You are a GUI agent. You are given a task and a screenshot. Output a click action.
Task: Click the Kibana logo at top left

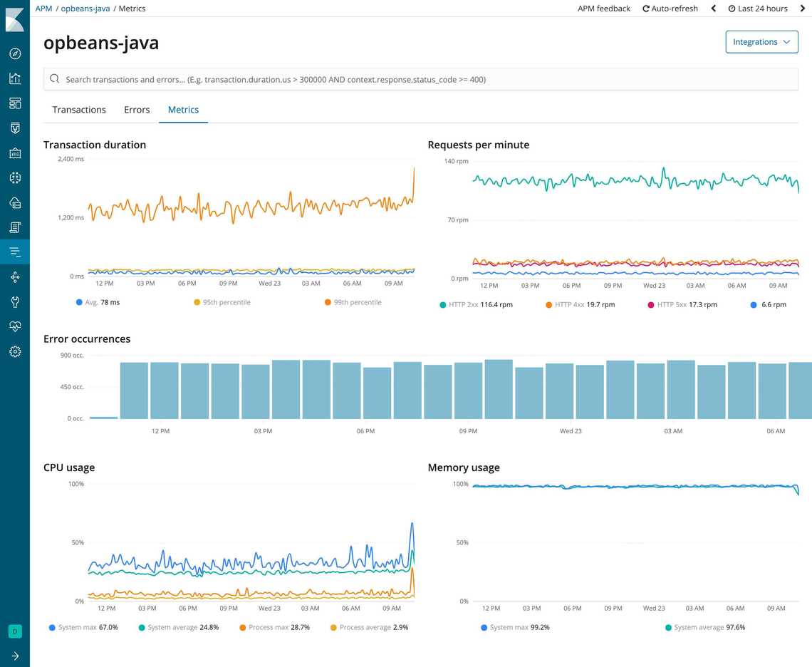pyautogui.click(x=15, y=19)
